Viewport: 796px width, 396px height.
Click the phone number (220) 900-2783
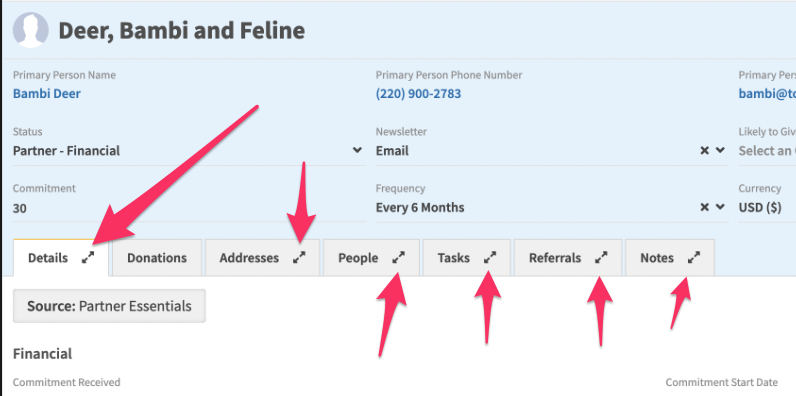pyautogui.click(x=418, y=94)
